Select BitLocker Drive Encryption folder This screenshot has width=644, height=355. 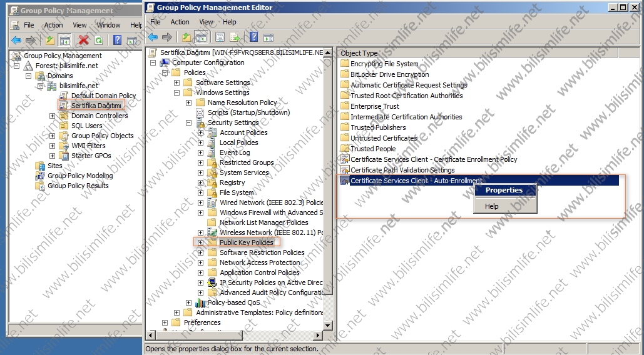[385, 74]
